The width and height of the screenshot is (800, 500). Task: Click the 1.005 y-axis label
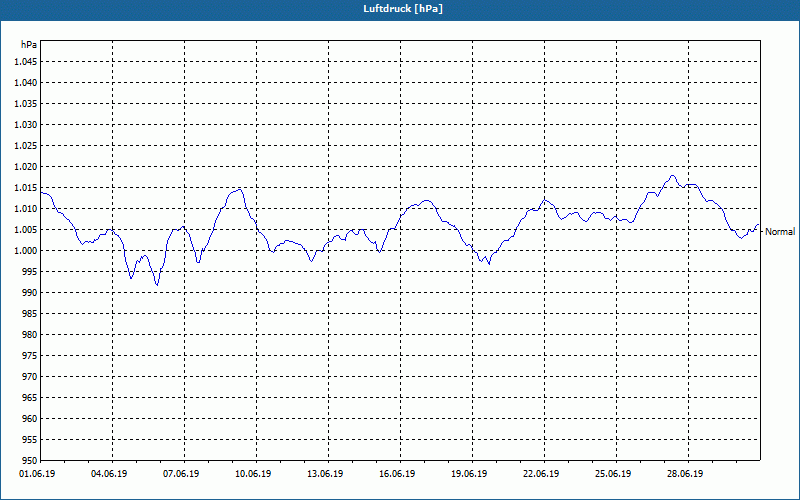click(x=26, y=230)
